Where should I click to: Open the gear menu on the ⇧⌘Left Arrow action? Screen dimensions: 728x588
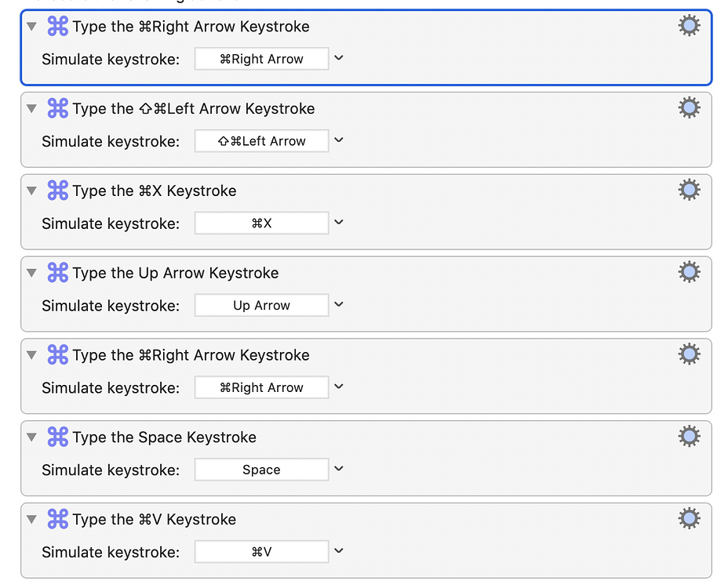pyautogui.click(x=689, y=107)
